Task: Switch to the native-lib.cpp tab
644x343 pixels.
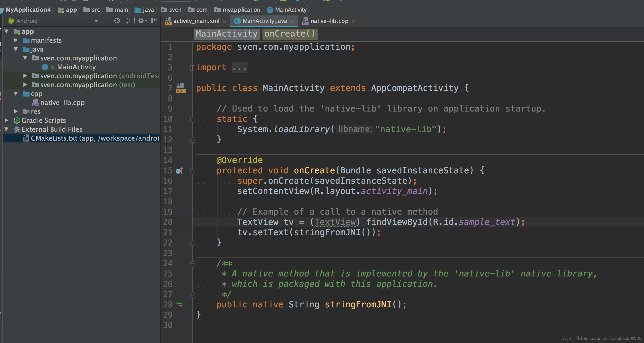Action: pos(329,21)
